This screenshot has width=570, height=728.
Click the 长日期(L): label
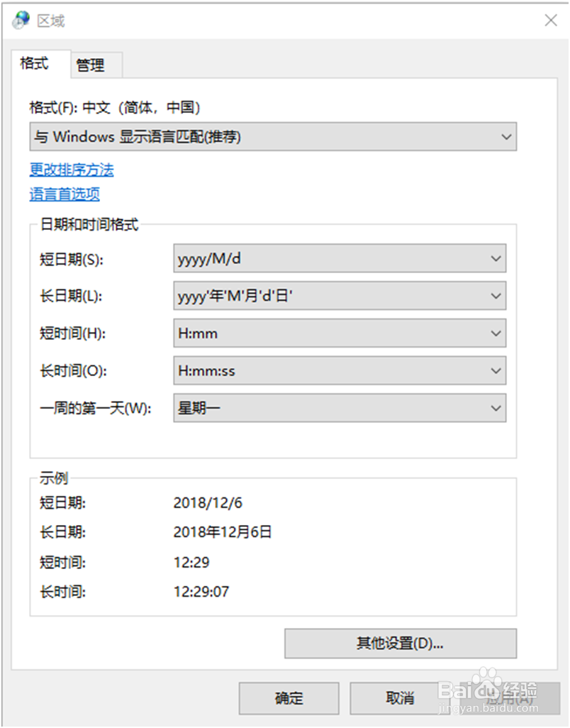tap(71, 296)
